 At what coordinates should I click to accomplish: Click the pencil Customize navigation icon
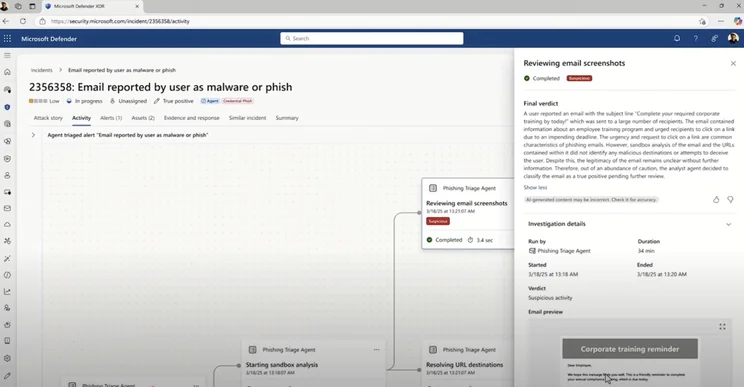[7, 376]
